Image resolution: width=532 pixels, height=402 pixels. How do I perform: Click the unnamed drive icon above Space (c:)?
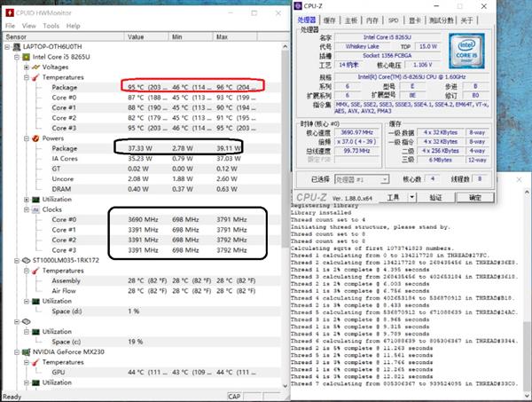click(x=26, y=321)
